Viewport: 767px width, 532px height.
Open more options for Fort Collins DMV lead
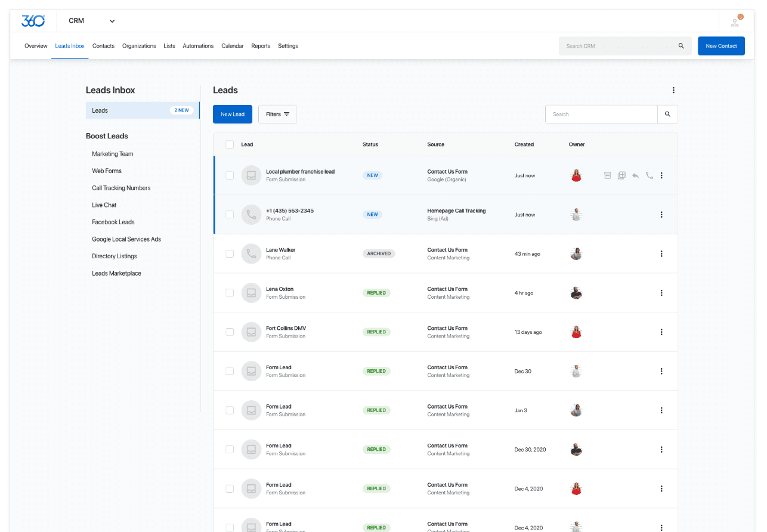[661, 332]
